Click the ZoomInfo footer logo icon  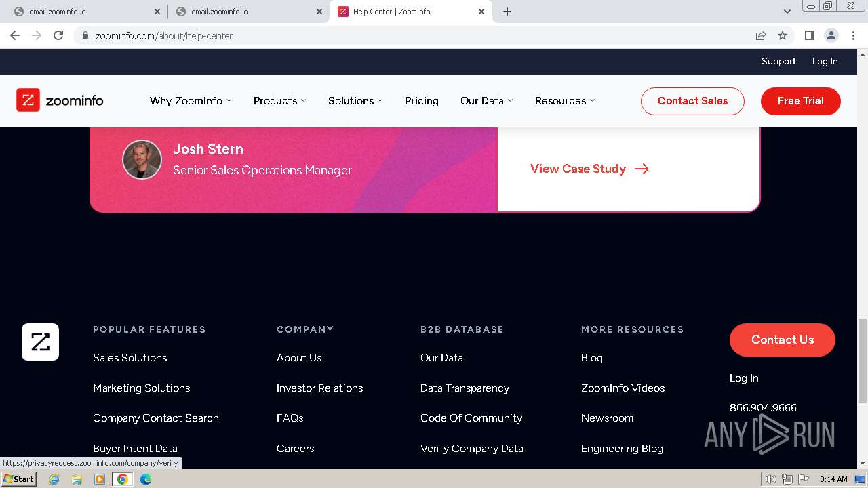pyautogui.click(x=40, y=342)
